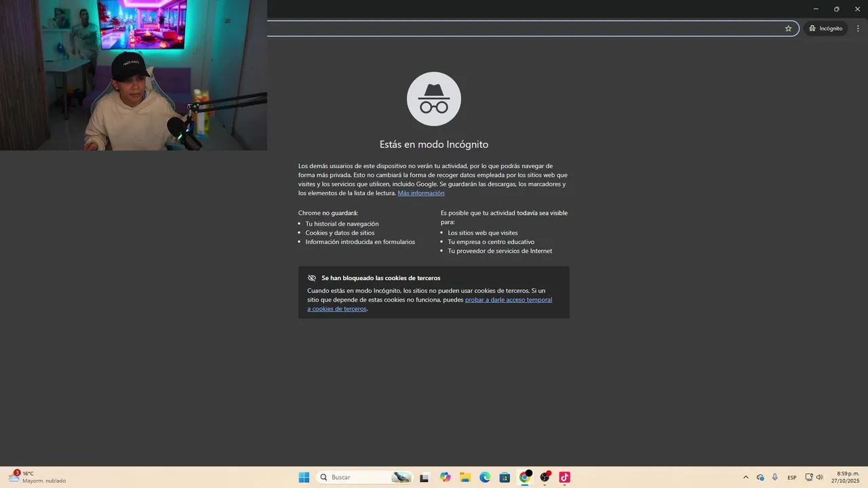Click the 'Tu historial de navegación' bullet
Image resolution: width=868 pixels, height=488 pixels.
coord(342,224)
